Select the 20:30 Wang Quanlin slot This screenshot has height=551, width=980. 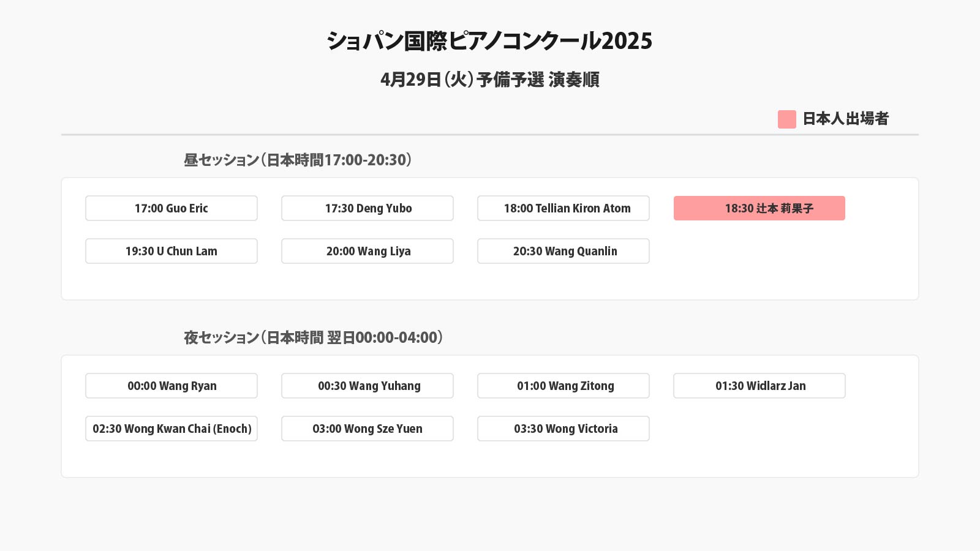(x=563, y=251)
